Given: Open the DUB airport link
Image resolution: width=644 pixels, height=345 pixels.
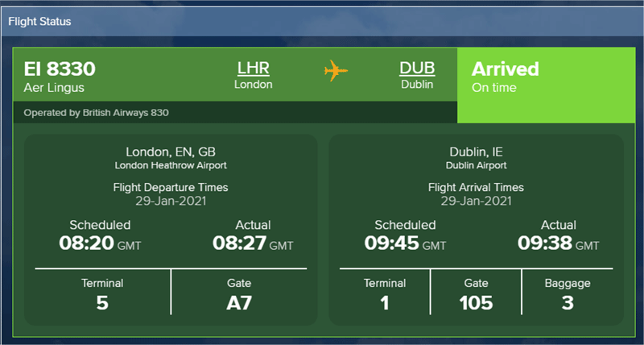Looking at the screenshot, I should click(x=417, y=69).
